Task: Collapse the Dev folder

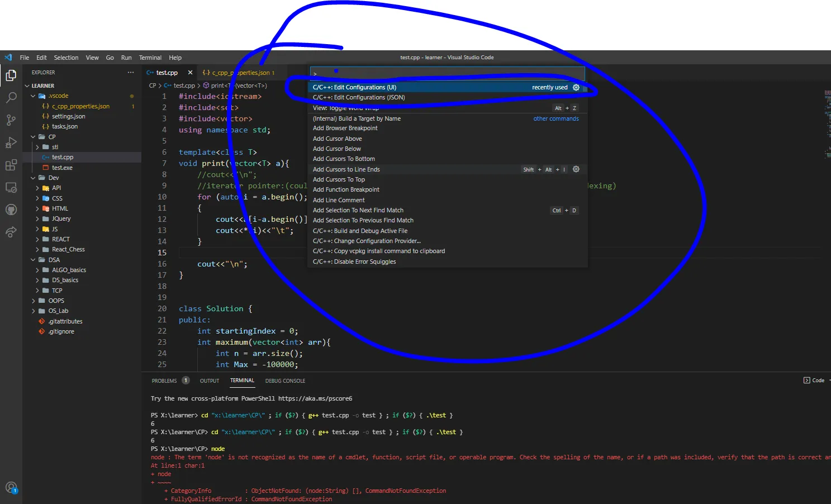Action: coord(82,178)
